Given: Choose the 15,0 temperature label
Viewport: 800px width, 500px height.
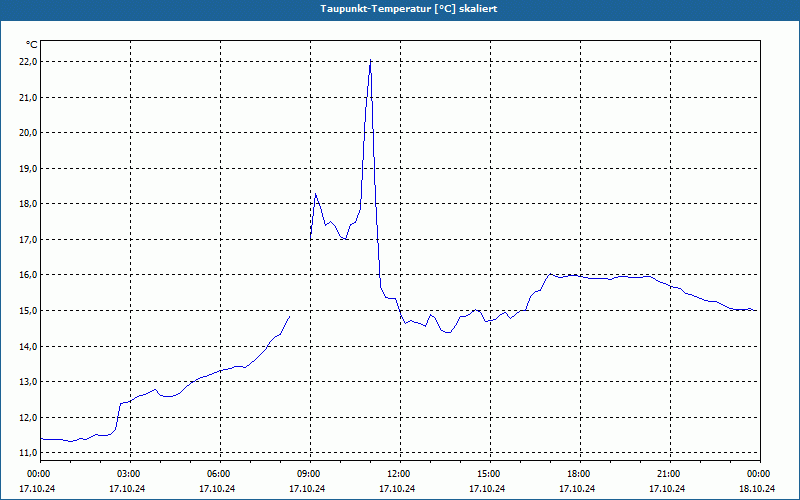Looking at the screenshot, I should tap(28, 311).
